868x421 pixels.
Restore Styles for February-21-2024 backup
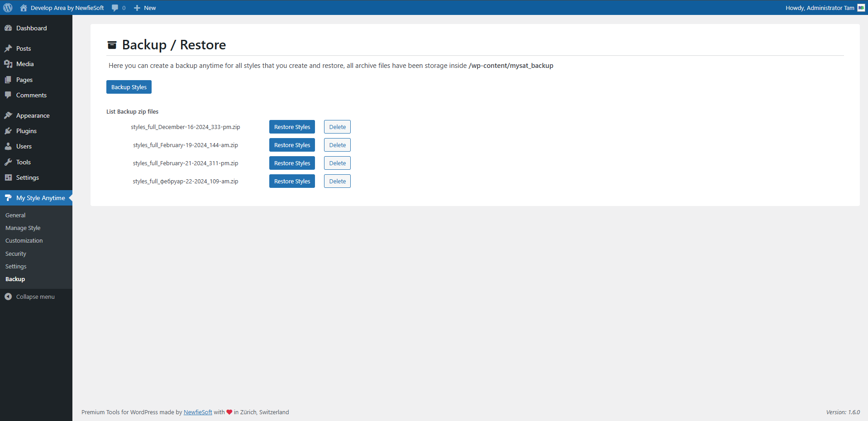(292, 163)
